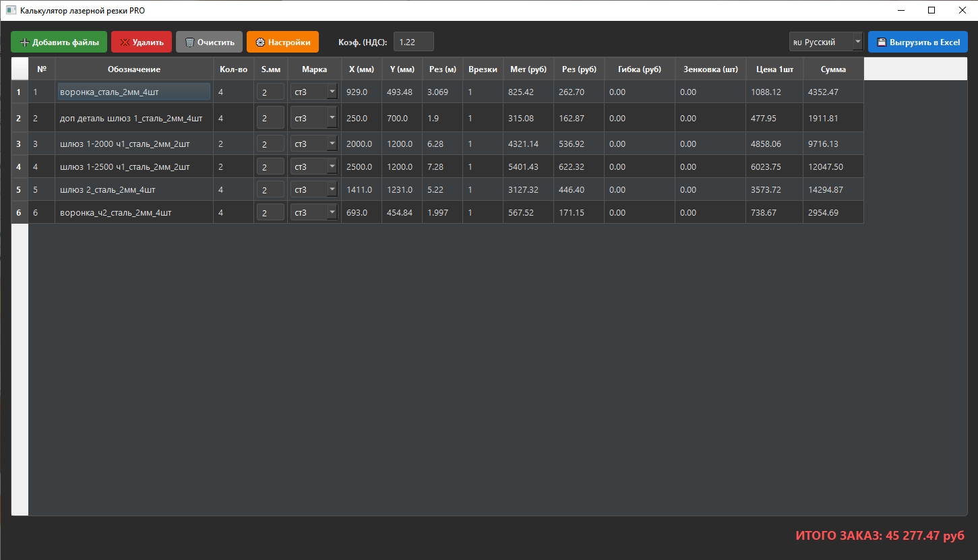
Task: Expand the Марка dropdown in row 3
Action: click(x=332, y=144)
